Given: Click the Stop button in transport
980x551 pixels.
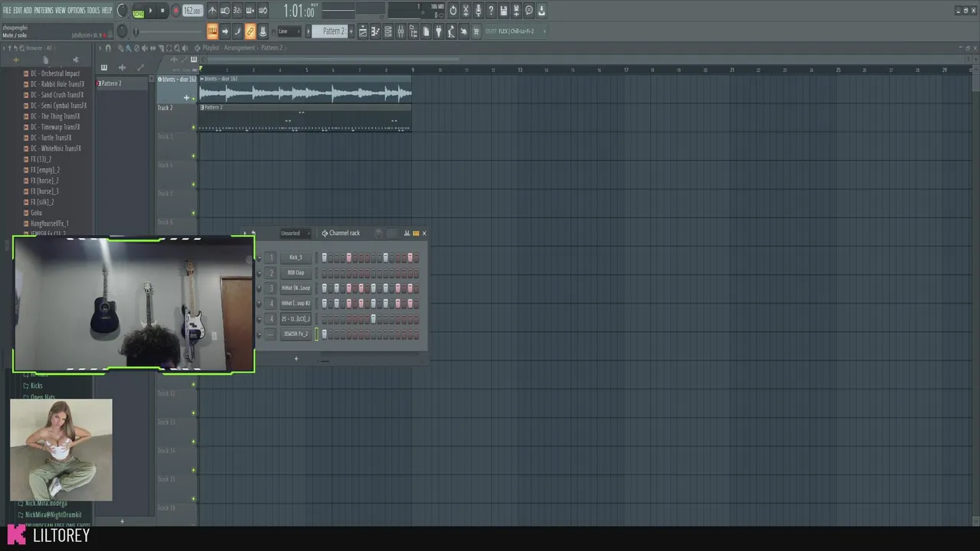Looking at the screenshot, I should (162, 11).
